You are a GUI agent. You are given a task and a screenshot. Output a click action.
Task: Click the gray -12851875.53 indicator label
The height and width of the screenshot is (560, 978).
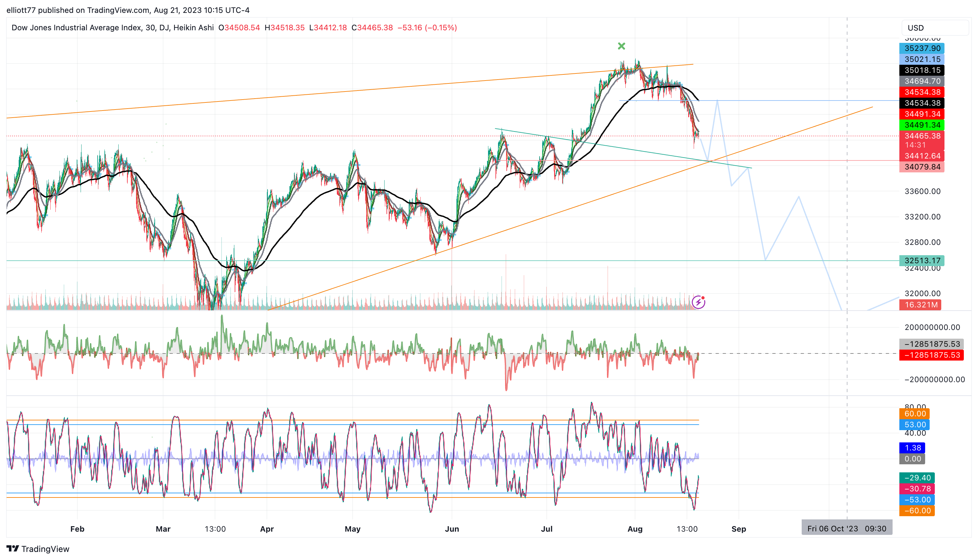[x=932, y=344]
